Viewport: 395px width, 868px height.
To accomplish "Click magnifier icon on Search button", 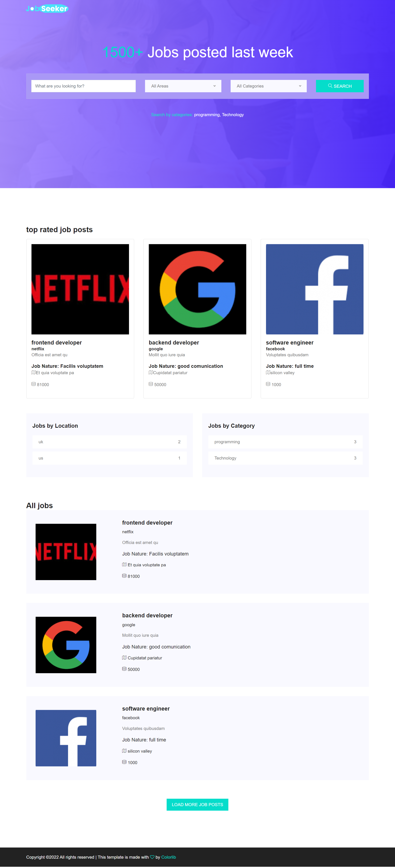I will coord(330,86).
